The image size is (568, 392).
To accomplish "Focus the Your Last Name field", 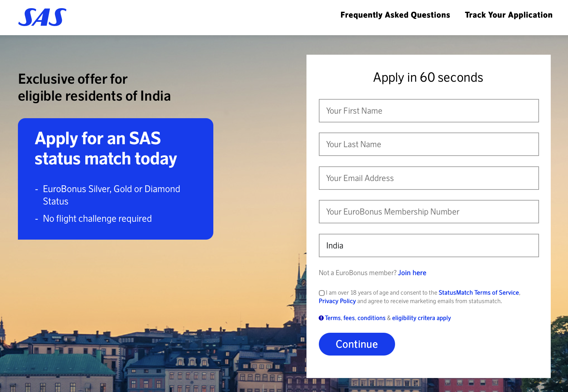I will (x=429, y=144).
